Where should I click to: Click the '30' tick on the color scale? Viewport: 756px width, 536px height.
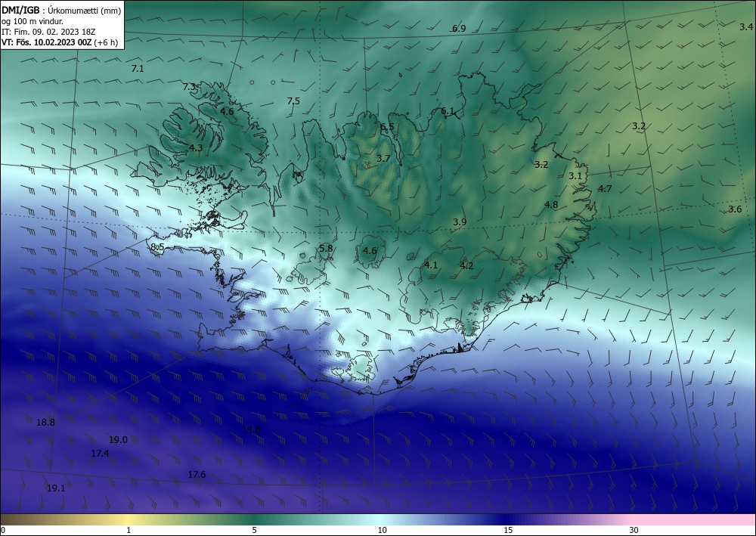tap(634, 531)
